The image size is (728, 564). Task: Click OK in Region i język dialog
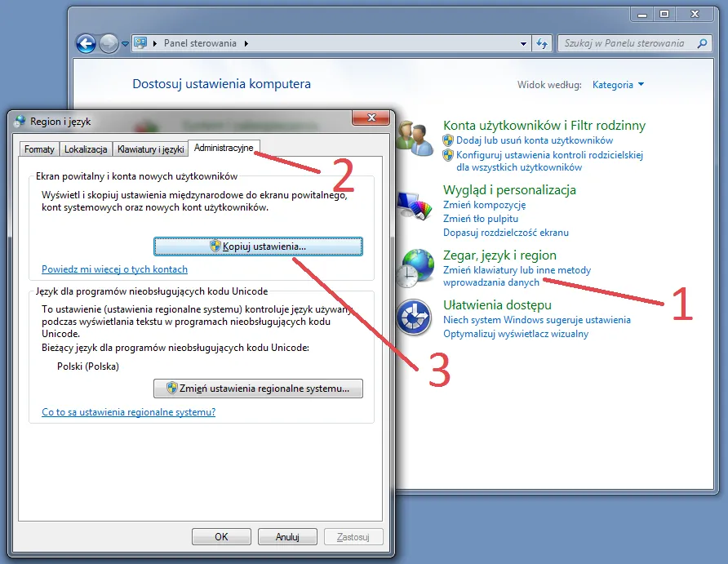click(x=221, y=536)
